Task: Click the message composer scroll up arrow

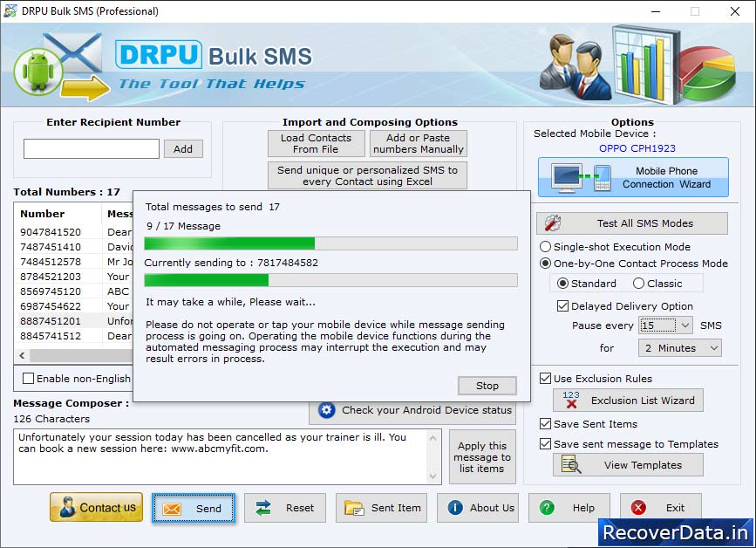Action: [x=433, y=438]
